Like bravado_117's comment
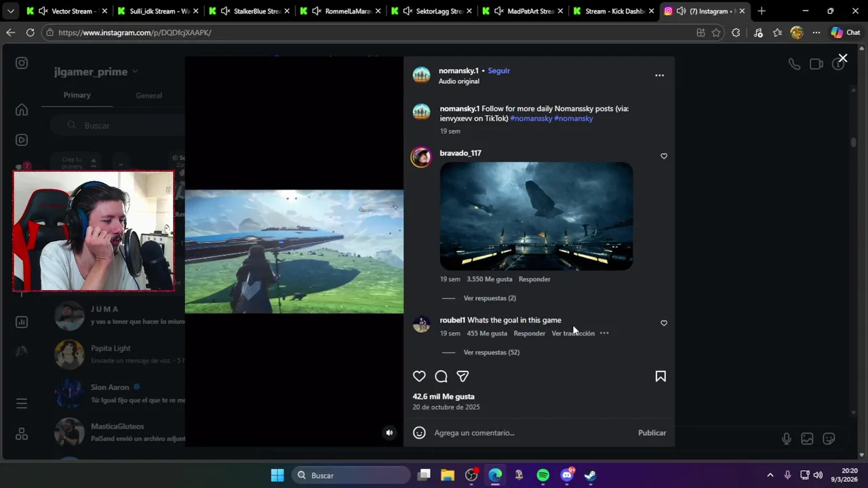The width and height of the screenshot is (868, 488). (664, 156)
